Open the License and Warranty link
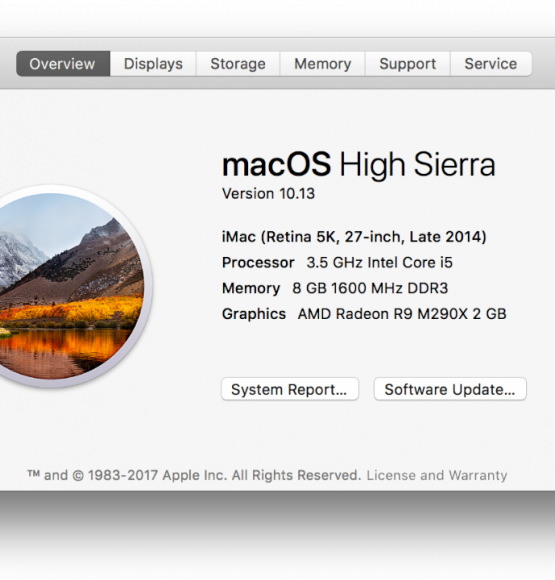The image size is (555, 580). tap(437, 475)
